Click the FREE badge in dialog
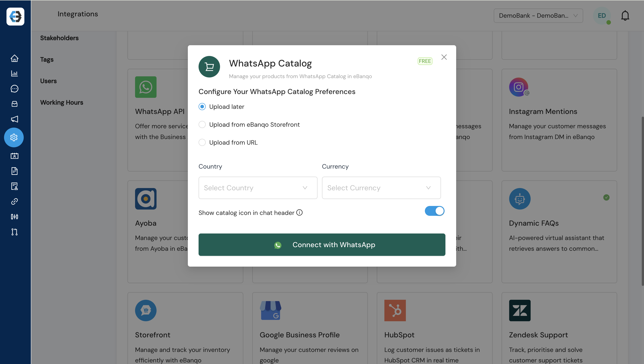The width and height of the screenshot is (644, 364). 425,61
